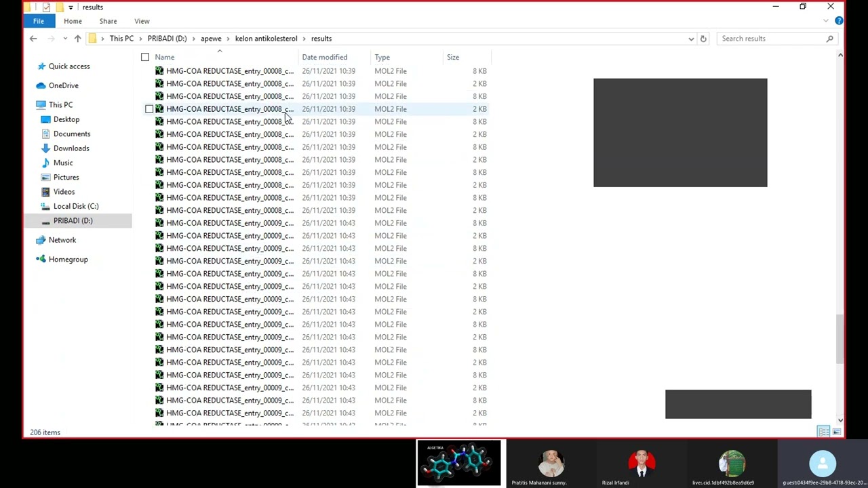Switch to details view icon
868x488 pixels.
[x=823, y=432]
